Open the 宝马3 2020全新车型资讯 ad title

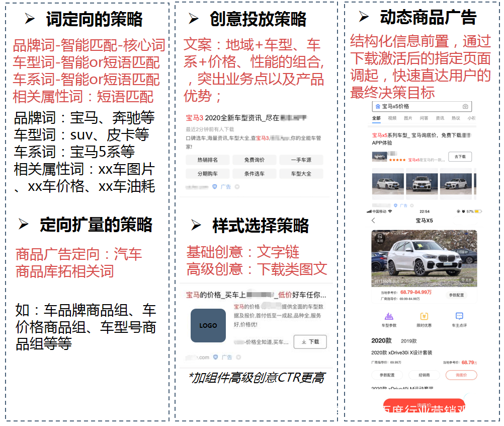point(246,118)
